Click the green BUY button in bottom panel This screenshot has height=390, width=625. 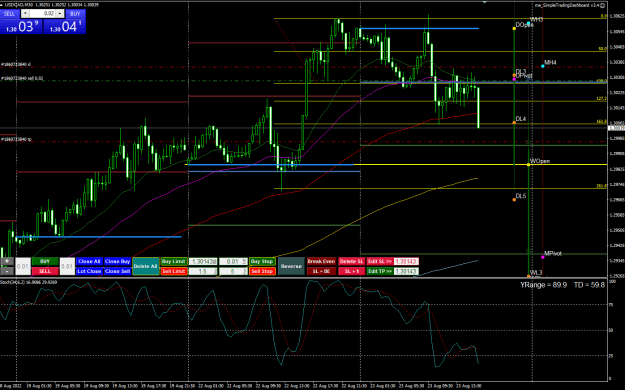pyautogui.click(x=45, y=262)
